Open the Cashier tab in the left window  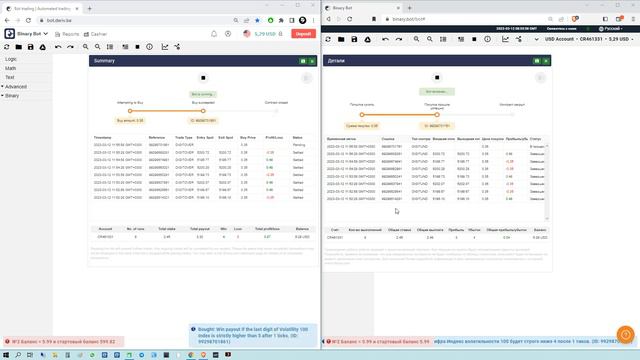tap(96, 34)
